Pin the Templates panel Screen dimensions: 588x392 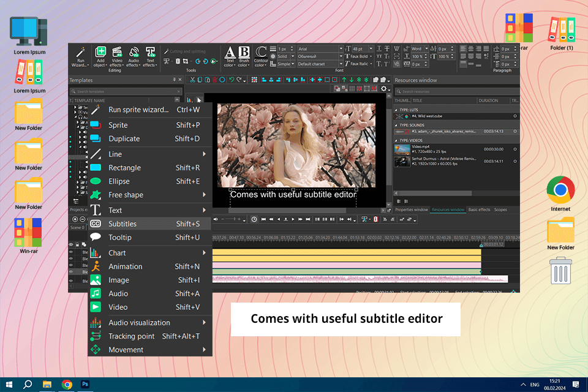(x=175, y=80)
